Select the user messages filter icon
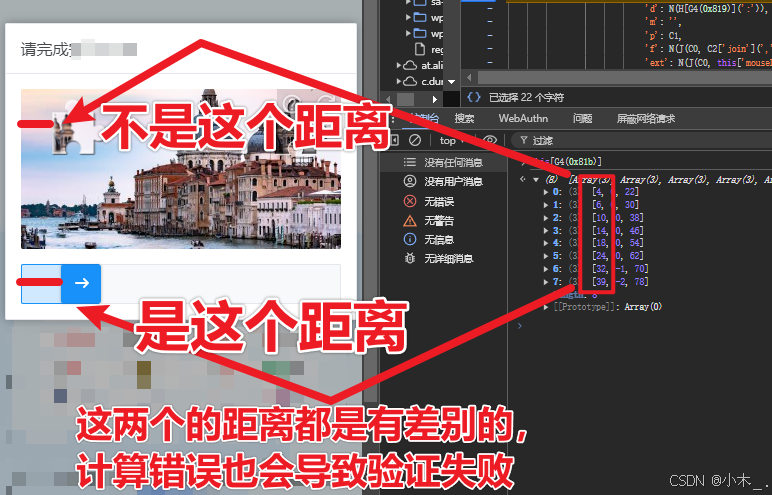The height and width of the screenshot is (495, 772). (410, 182)
